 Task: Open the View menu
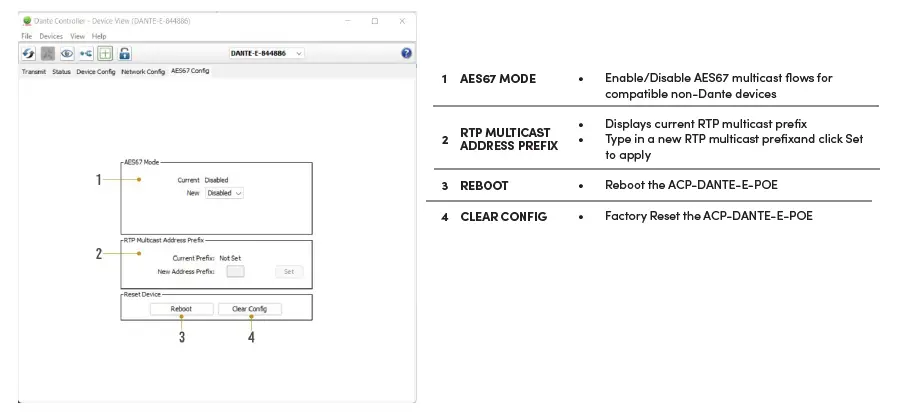pyautogui.click(x=77, y=36)
